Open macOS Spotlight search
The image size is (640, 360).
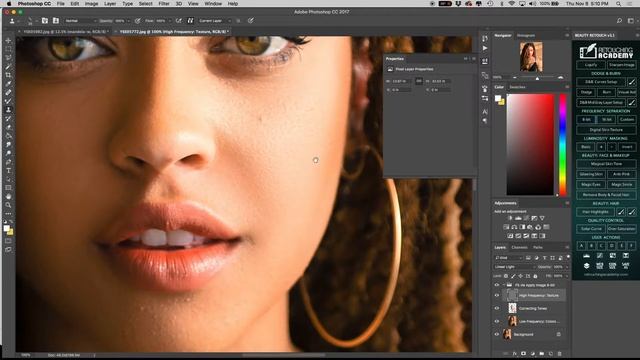(x=619, y=4)
